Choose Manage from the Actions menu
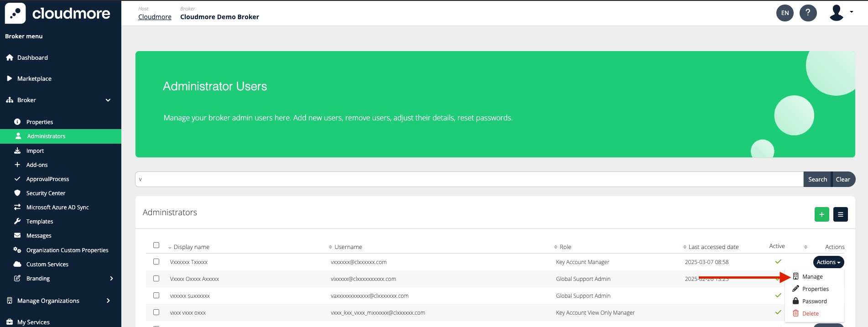Viewport: 868px width, 327px height. [x=812, y=277]
